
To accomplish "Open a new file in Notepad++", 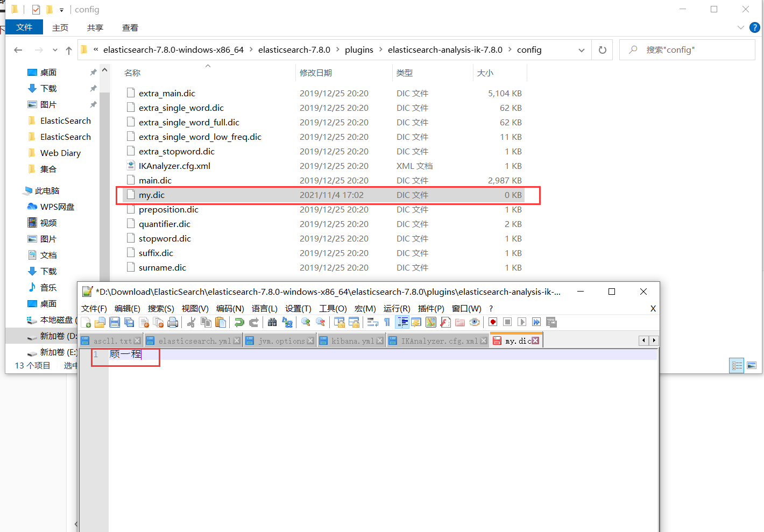I will coord(86,322).
